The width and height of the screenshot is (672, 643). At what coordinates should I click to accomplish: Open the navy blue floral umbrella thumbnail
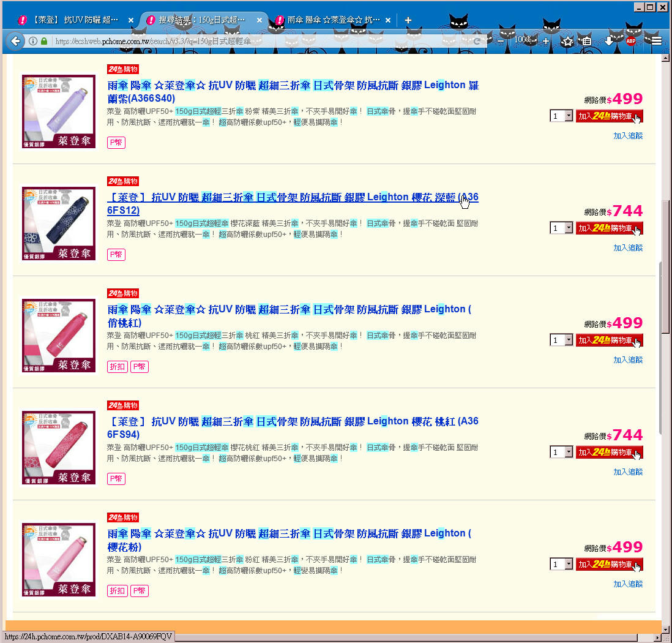[59, 224]
